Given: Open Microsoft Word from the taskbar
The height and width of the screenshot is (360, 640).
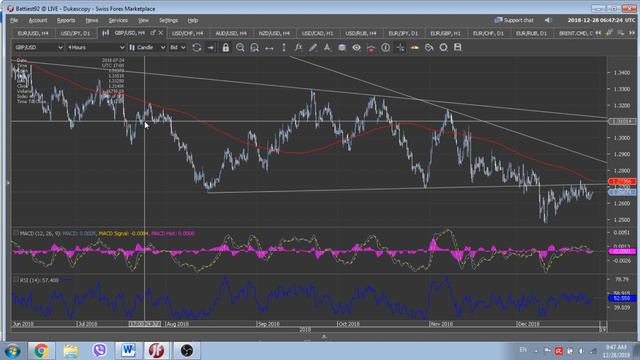Looking at the screenshot, I should tap(128, 351).
